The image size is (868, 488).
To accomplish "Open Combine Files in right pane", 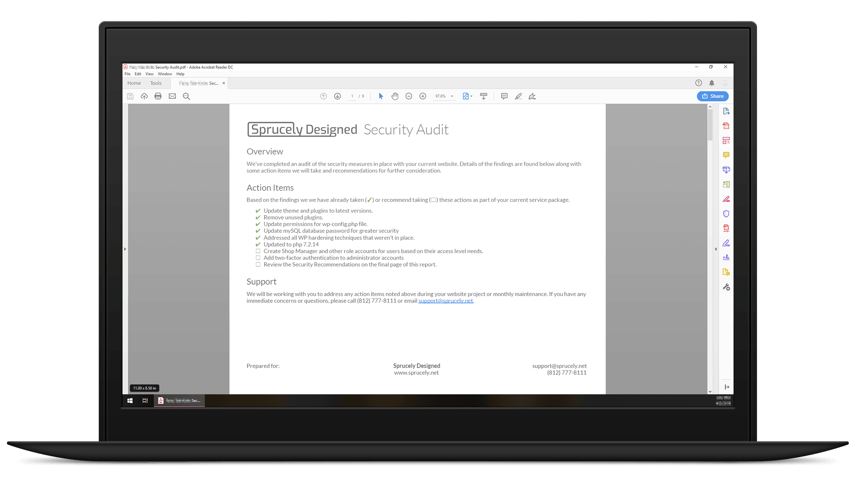I will pyautogui.click(x=726, y=169).
